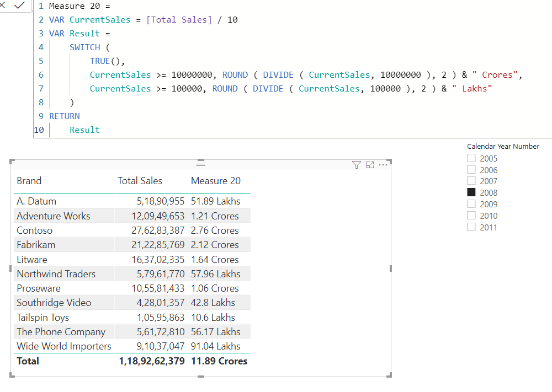Open the filter icon on the table visual

(357, 164)
